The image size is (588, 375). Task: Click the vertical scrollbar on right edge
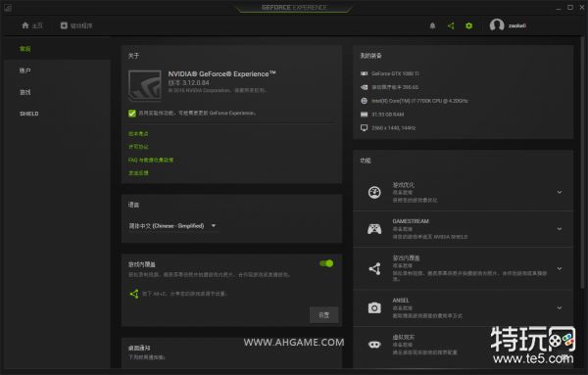582,163
